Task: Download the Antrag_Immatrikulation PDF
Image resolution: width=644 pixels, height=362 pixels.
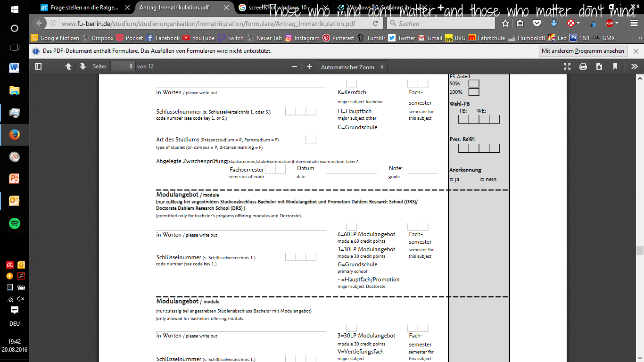Action: tap(599, 66)
